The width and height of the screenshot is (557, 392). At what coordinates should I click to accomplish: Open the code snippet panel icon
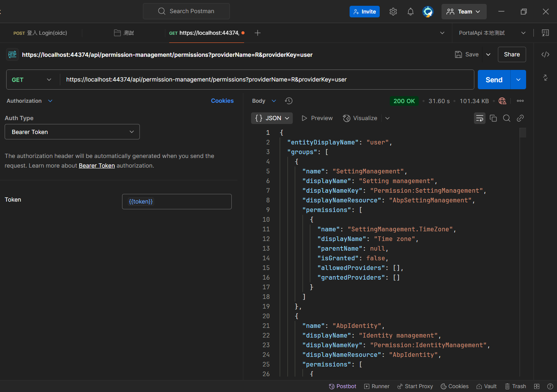[x=545, y=54]
